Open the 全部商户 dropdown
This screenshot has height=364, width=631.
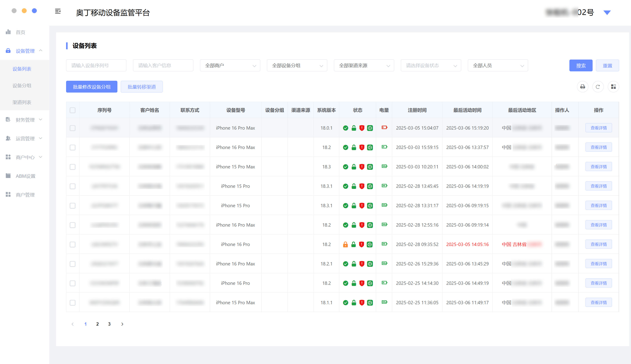click(230, 66)
